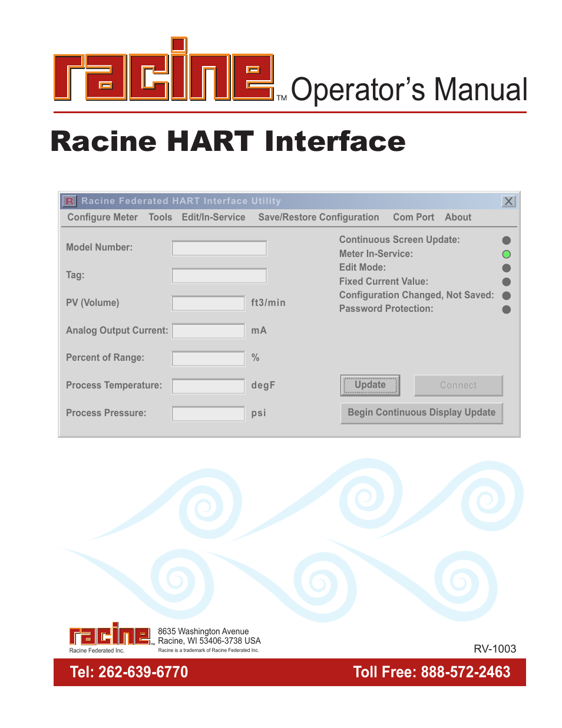The height and width of the screenshot is (728, 562).
Task: Open the About menu
Action: (458, 218)
